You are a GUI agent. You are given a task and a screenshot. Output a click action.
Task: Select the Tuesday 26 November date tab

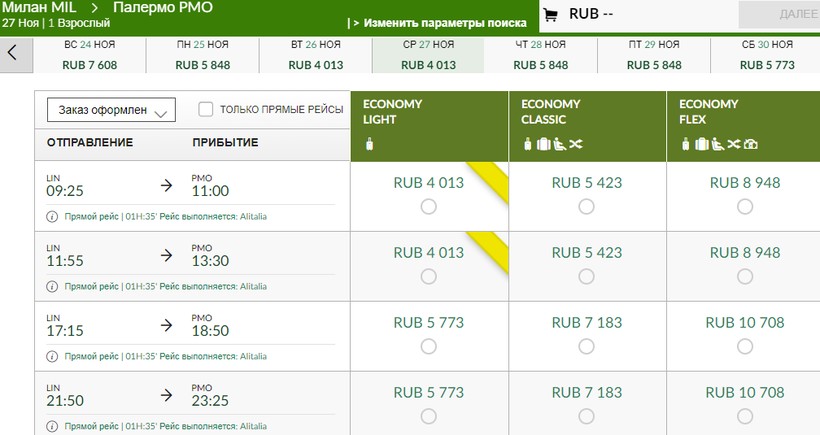315,55
